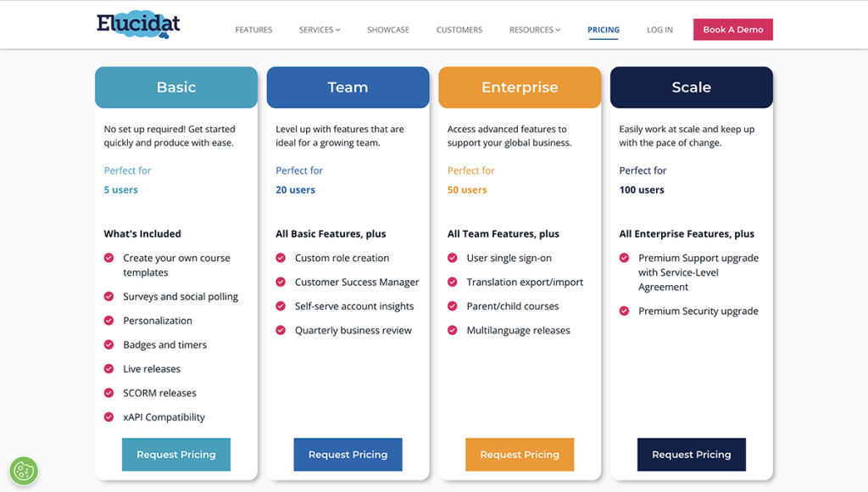Click the '20 users' text

[x=295, y=189]
